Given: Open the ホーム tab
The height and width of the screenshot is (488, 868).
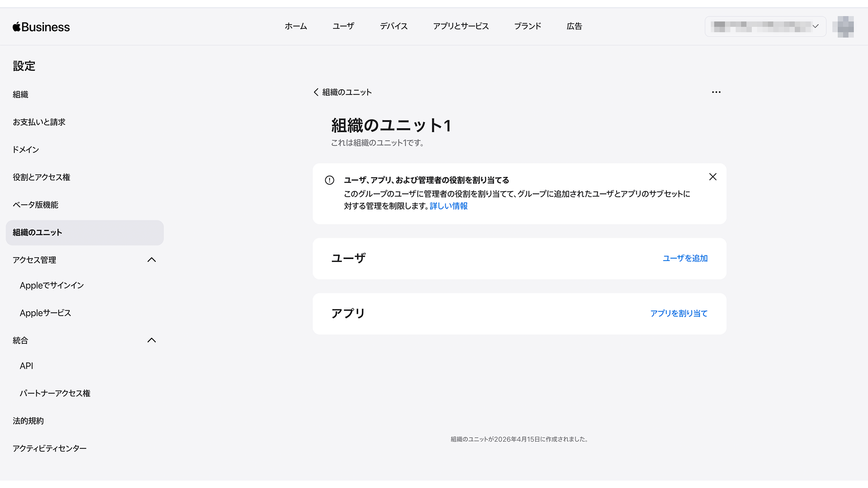Looking at the screenshot, I should click(295, 26).
